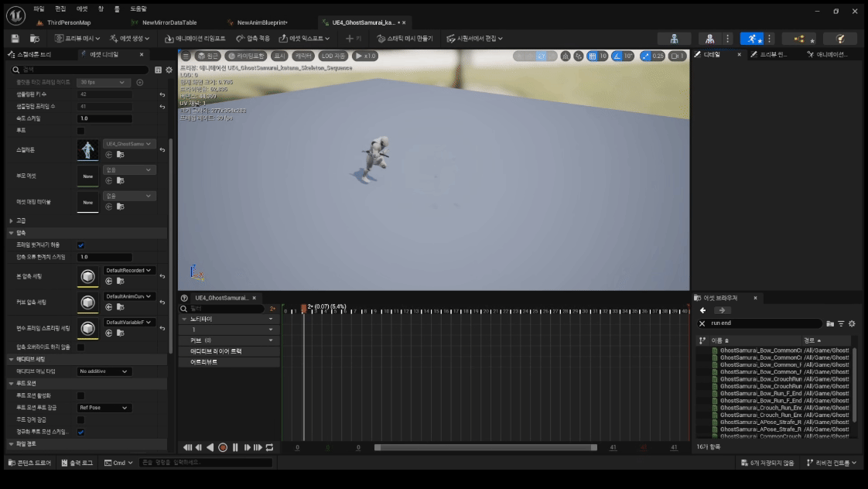Click the asset browser back arrow
This screenshot has width=868, height=489.
tap(703, 311)
